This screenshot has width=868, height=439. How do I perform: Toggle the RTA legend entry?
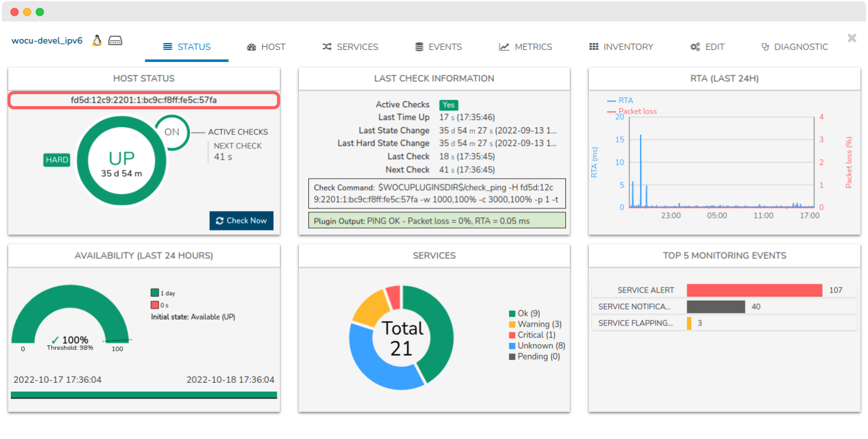[620, 100]
